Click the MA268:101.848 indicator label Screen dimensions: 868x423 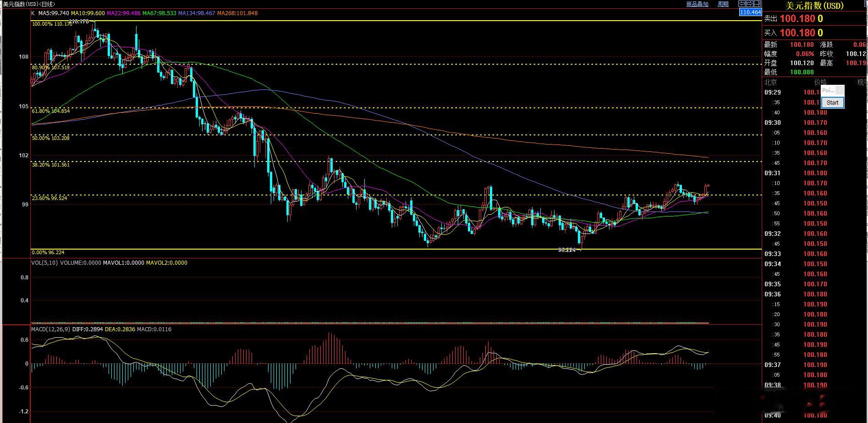[237, 13]
